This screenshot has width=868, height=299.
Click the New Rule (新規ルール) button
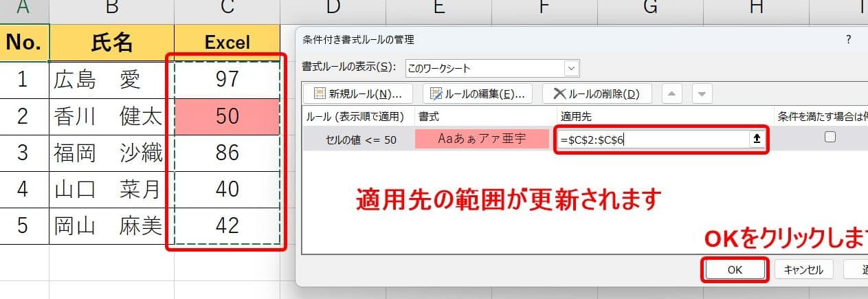[357, 93]
